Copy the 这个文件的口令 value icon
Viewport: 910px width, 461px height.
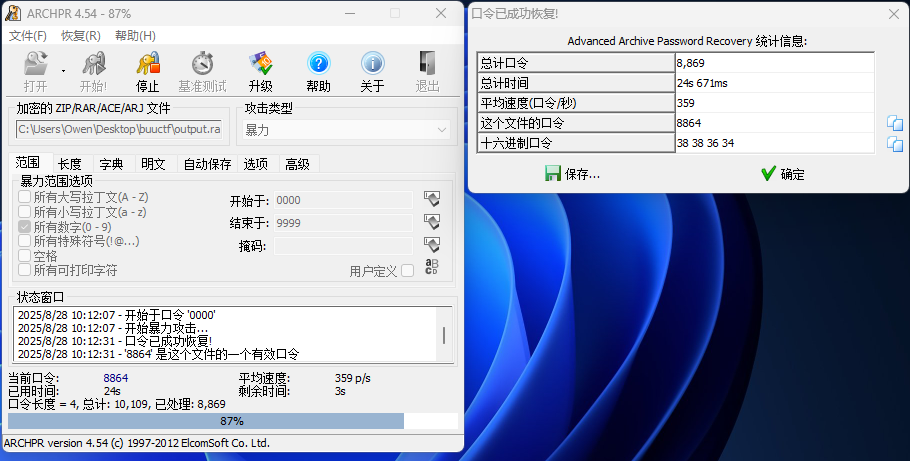pos(895,123)
